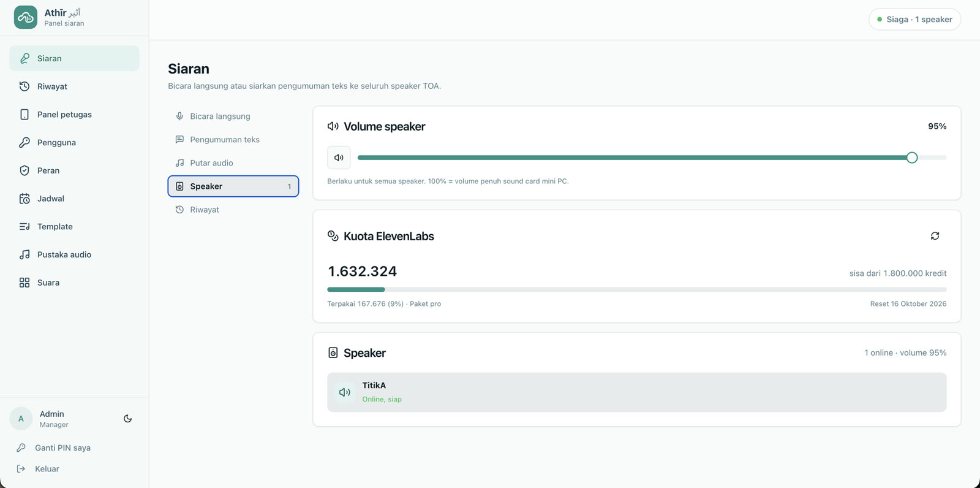Click the volume slider handle
980x488 pixels.
click(912, 158)
